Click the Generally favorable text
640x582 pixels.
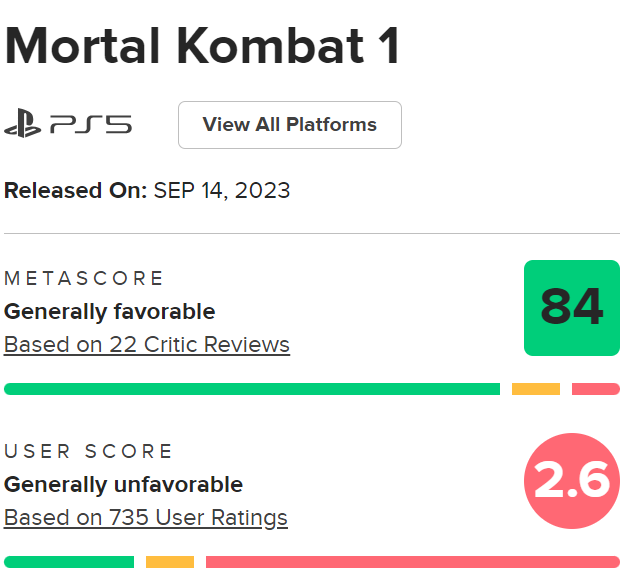pos(110,311)
